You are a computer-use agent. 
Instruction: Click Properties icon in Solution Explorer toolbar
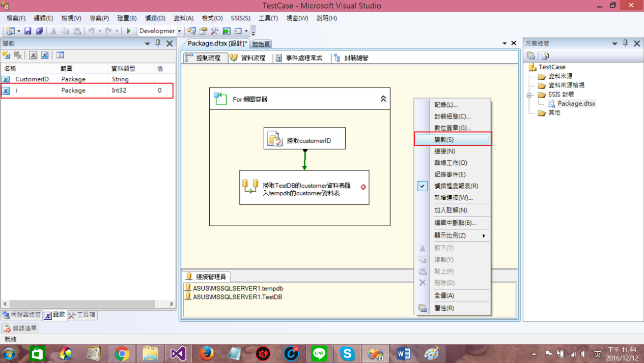pyautogui.click(x=531, y=55)
